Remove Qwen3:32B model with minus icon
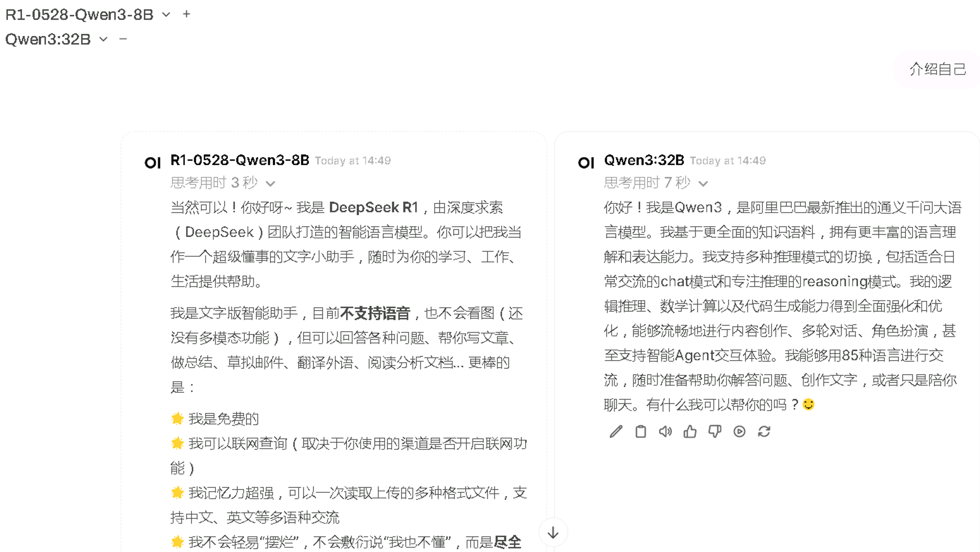Image resolution: width=980 pixels, height=552 pixels. [123, 39]
